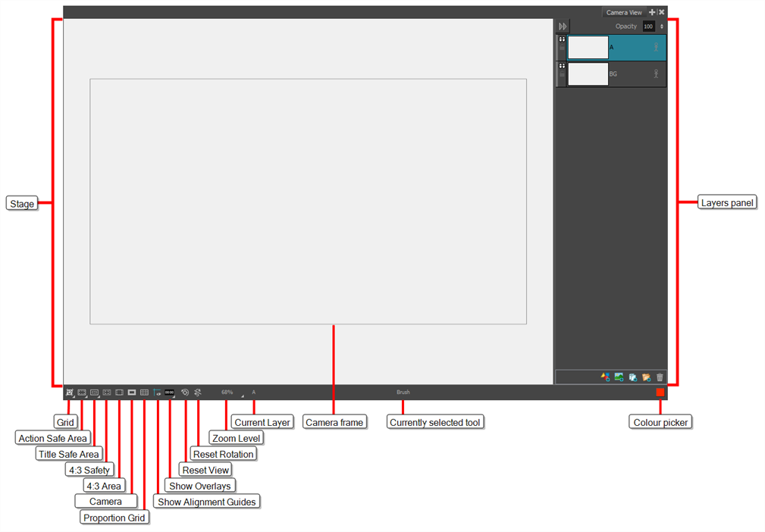This screenshot has height=532, width=765.
Task: Click the Title Safe Area icon
Action: coord(94,393)
